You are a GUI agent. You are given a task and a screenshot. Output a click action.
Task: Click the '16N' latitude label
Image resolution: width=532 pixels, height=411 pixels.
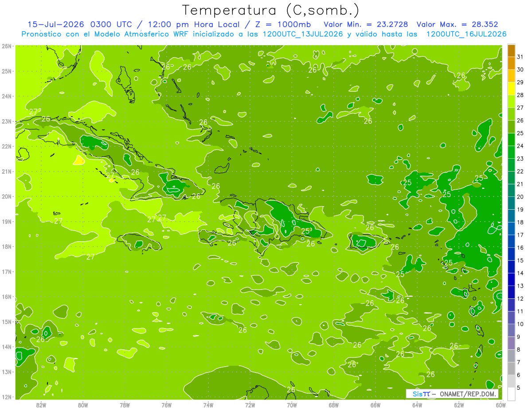[x=6, y=297]
